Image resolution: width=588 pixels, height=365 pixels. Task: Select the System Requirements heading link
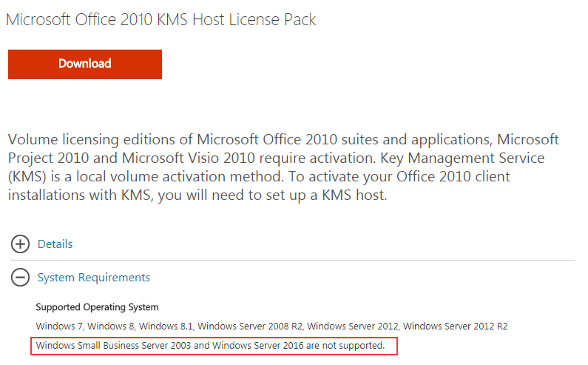[x=94, y=278]
